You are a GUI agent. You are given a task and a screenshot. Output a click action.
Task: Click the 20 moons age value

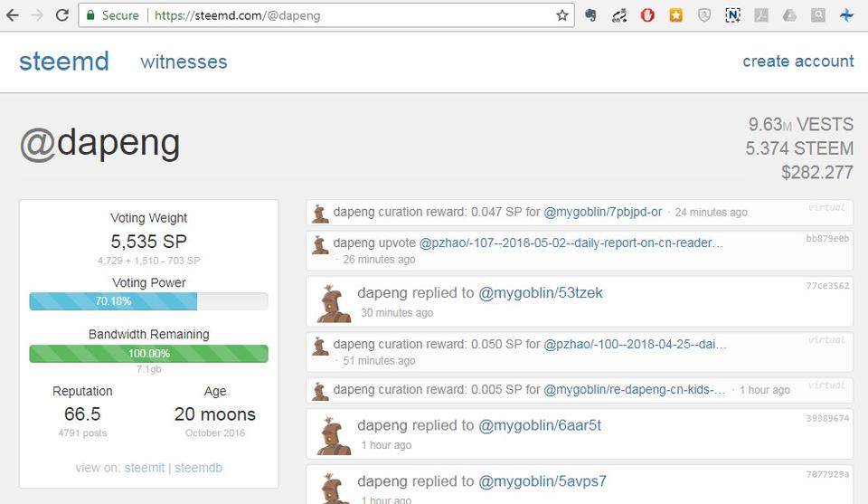215,414
